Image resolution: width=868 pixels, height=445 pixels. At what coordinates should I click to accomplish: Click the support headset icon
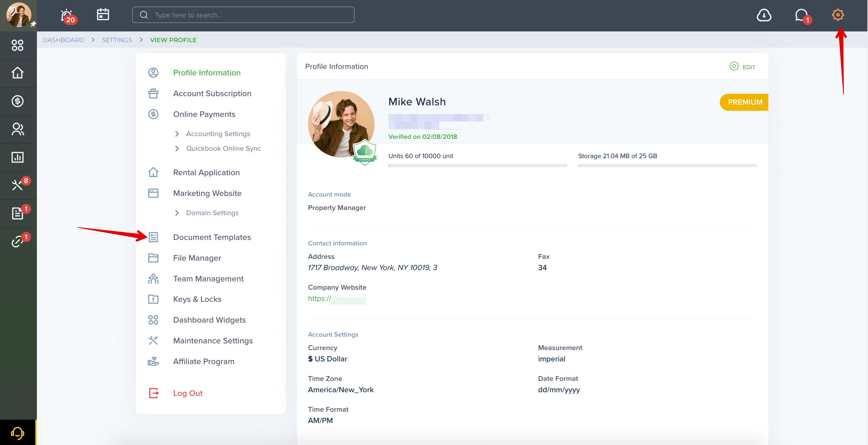click(x=17, y=433)
